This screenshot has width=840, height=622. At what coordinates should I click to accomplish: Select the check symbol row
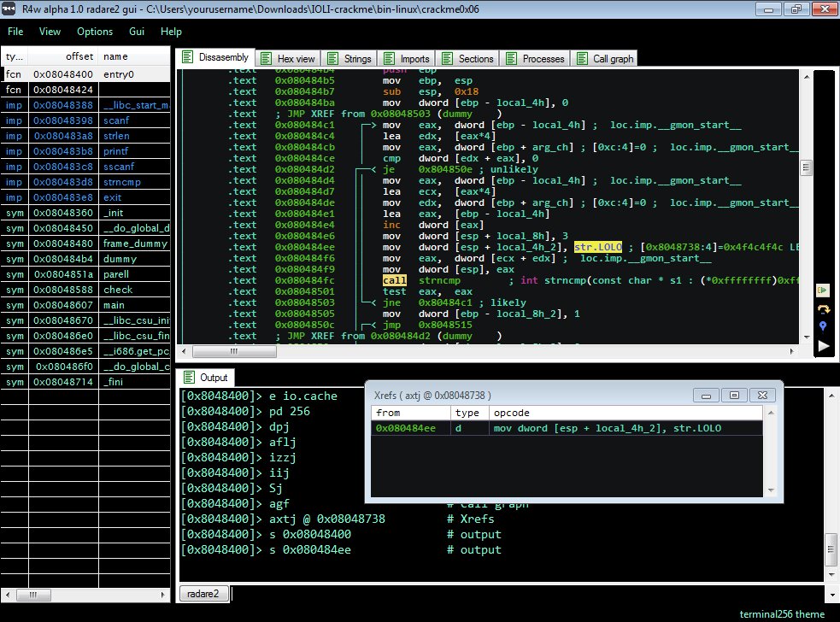pyautogui.click(x=85, y=290)
